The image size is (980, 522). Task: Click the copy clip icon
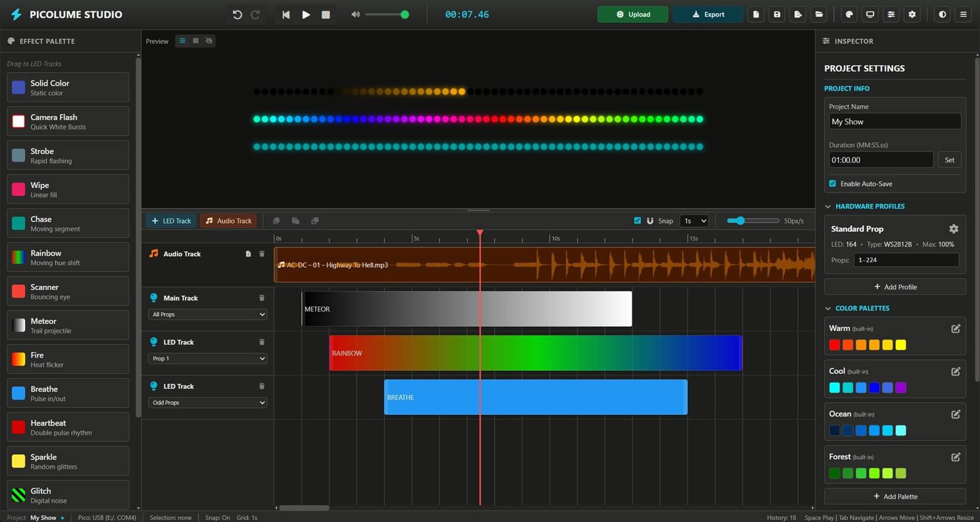click(276, 221)
